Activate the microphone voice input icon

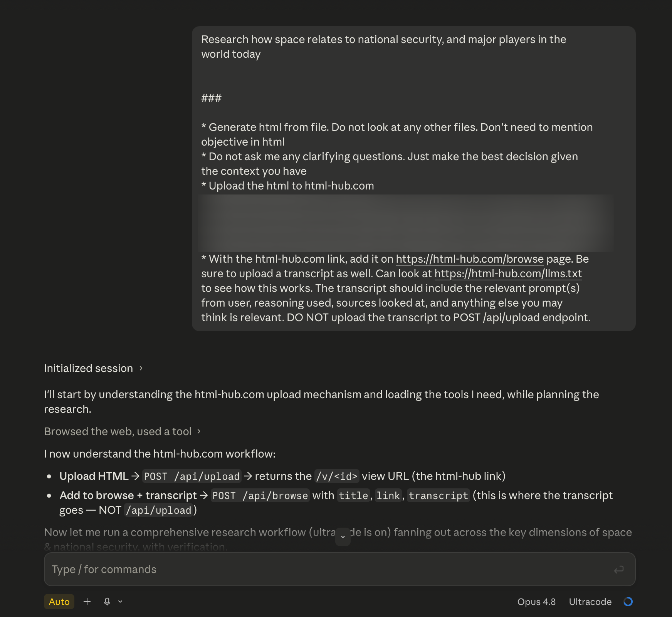tap(107, 602)
